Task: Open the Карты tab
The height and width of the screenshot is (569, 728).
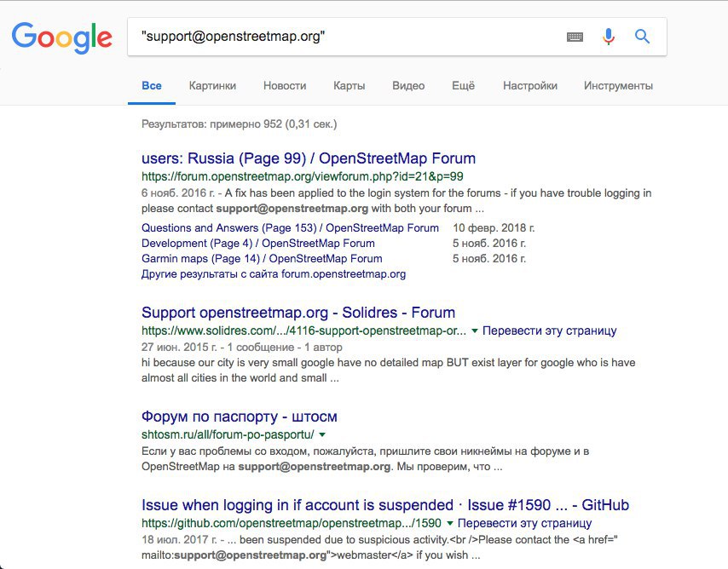Action: click(x=350, y=86)
